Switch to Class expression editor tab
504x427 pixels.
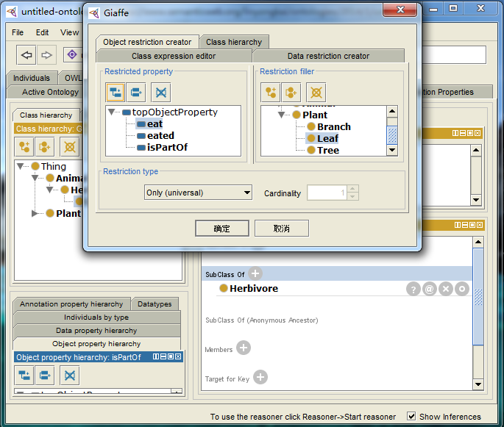click(174, 56)
